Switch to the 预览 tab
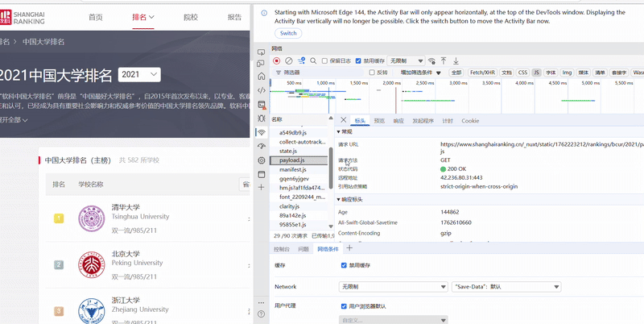Screen dimensions: 644x324 pos(379,121)
